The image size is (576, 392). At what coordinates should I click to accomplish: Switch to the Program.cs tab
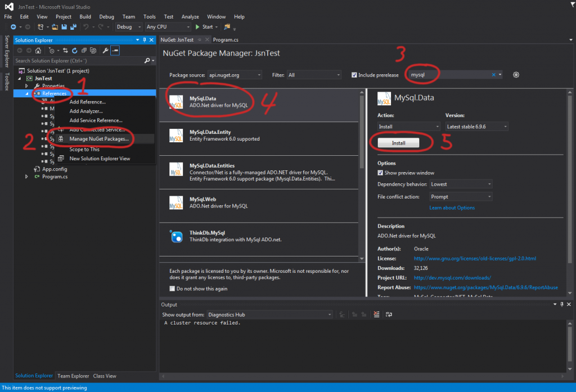[226, 40]
